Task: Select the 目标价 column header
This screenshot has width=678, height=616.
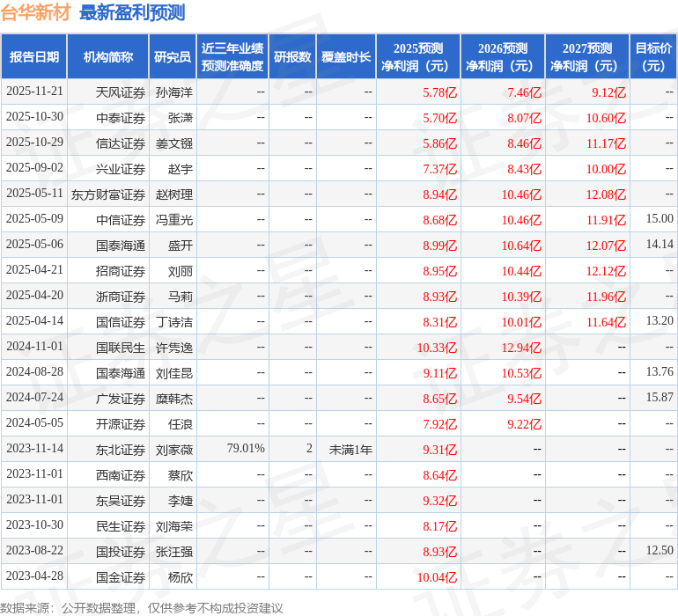Action: pyautogui.click(x=653, y=57)
